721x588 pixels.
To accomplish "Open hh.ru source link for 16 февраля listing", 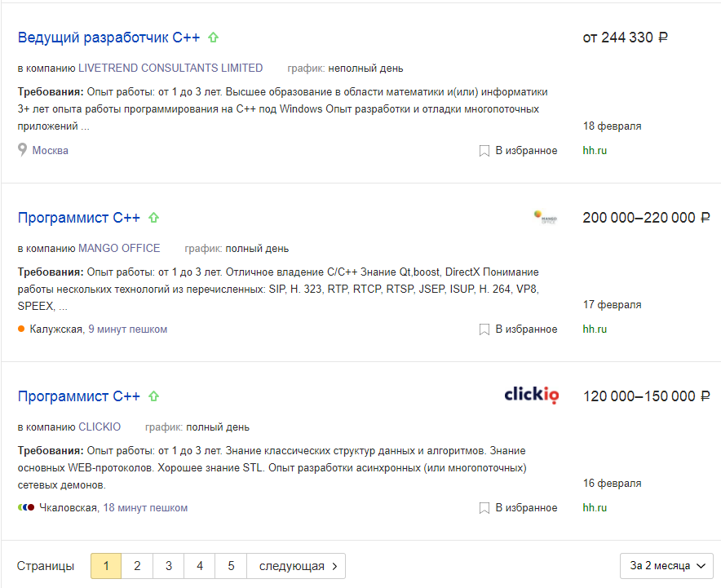I will click(595, 508).
